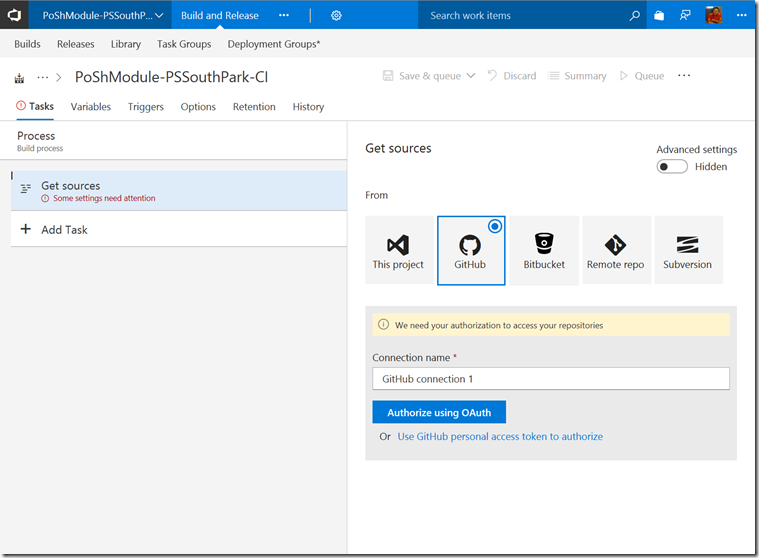Open Deployment Groups page
The height and width of the screenshot is (558, 759).
point(274,44)
